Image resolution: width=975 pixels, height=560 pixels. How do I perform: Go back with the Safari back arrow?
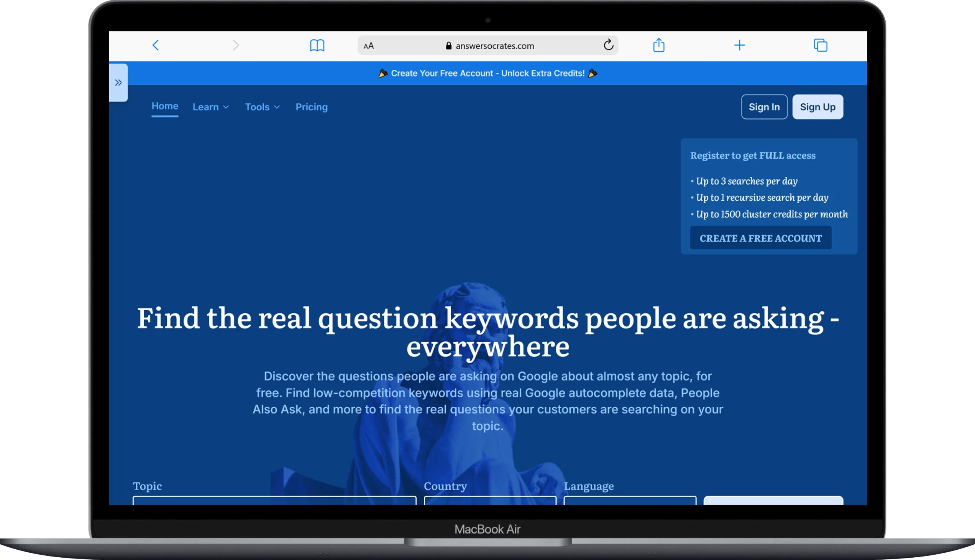point(156,45)
